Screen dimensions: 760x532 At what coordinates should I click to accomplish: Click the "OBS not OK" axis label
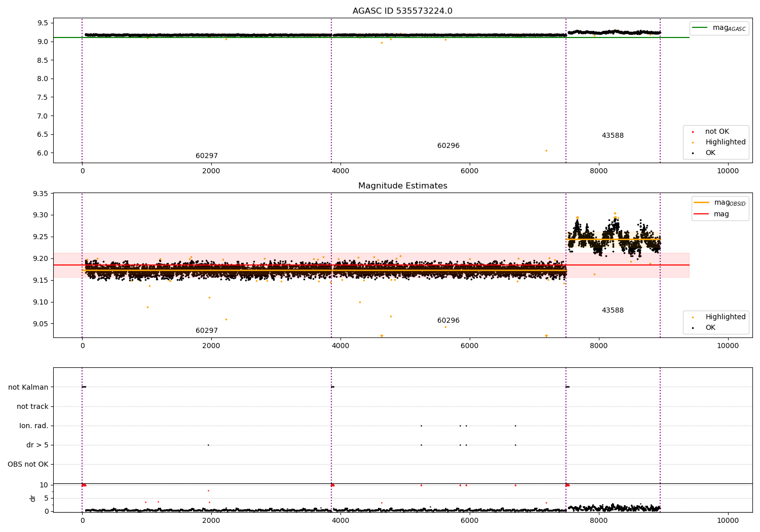click(x=28, y=464)
